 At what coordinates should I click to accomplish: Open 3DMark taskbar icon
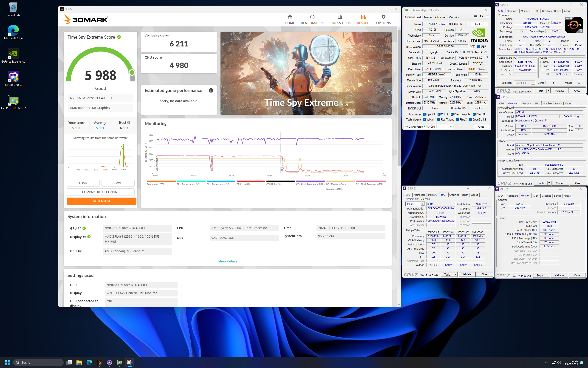point(99,362)
